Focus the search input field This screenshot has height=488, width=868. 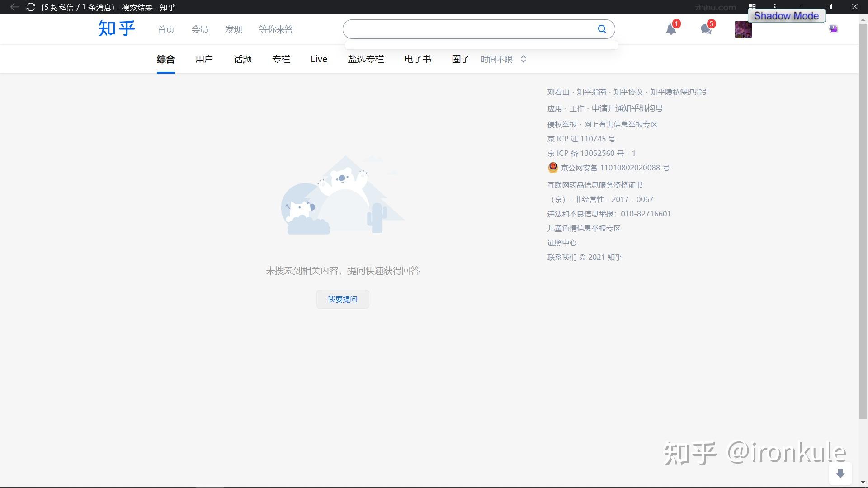[x=470, y=29]
